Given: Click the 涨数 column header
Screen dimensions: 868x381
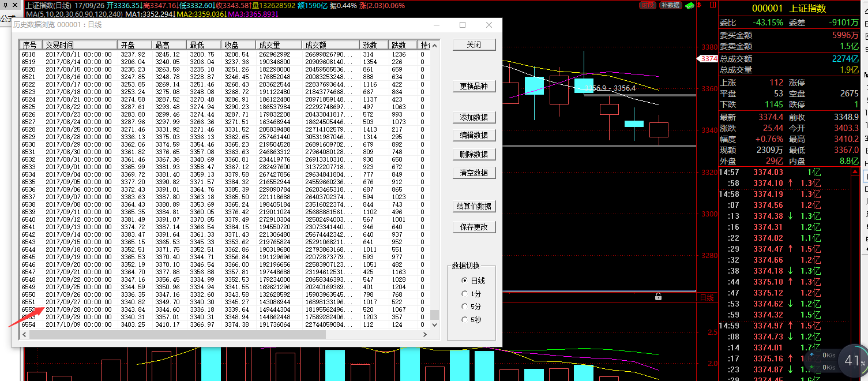Looking at the screenshot, I should (x=375, y=45).
